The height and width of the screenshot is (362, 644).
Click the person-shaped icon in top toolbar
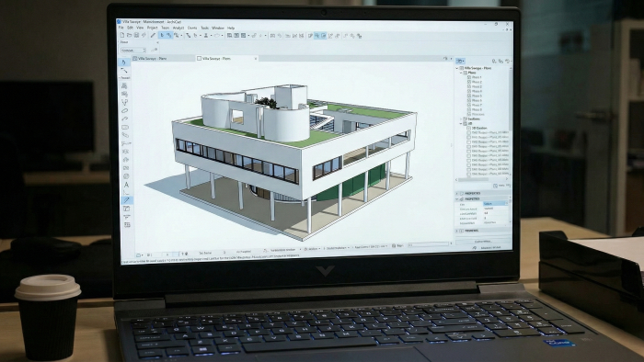(206, 35)
